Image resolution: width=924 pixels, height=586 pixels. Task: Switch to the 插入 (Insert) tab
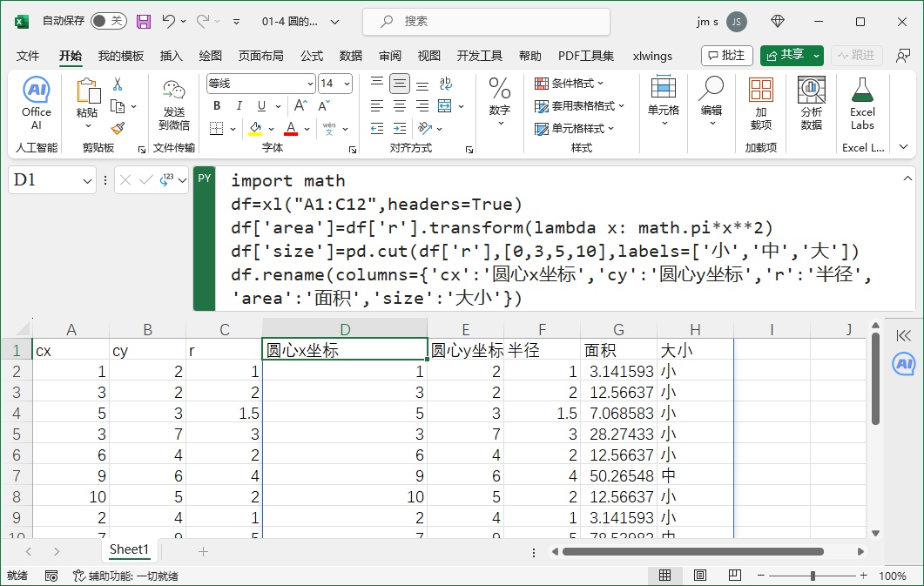pos(171,56)
